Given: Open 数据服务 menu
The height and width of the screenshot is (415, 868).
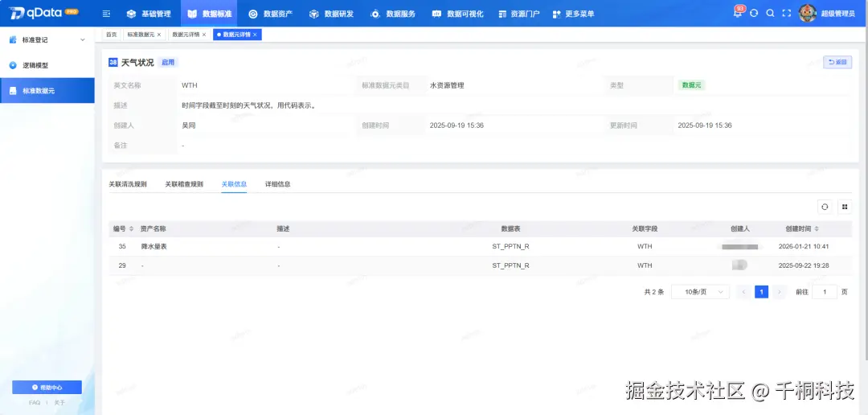Looking at the screenshot, I should tap(392, 14).
